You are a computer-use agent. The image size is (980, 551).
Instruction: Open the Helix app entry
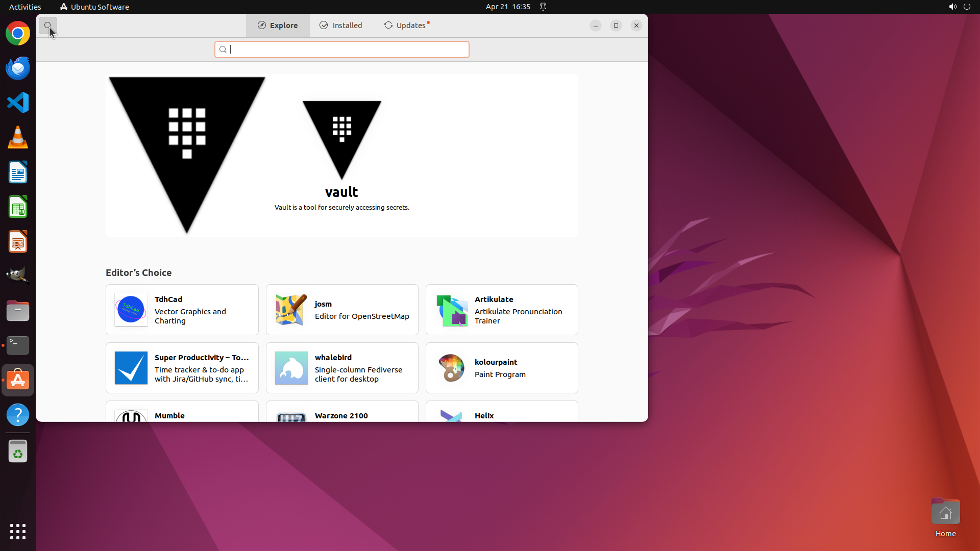pyautogui.click(x=501, y=415)
